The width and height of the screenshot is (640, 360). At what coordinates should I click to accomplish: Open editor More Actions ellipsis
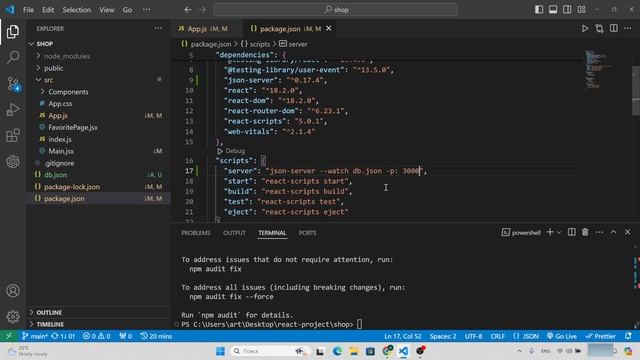[628, 28]
